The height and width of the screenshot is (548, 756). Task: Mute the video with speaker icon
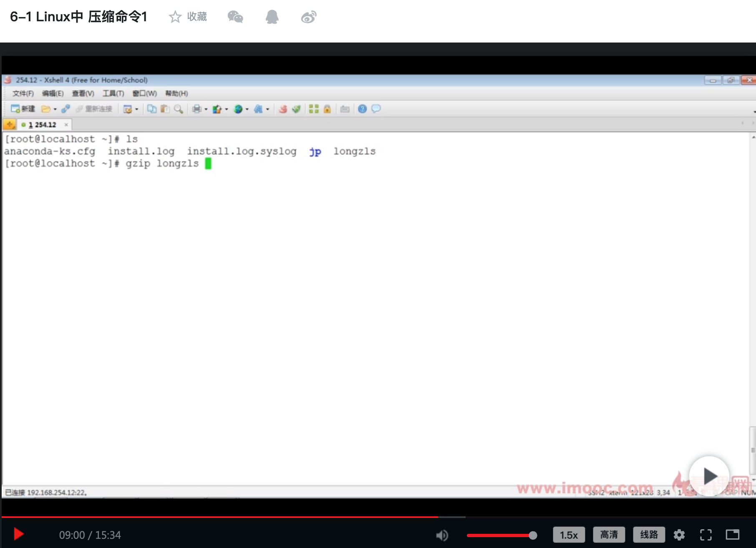442,535
